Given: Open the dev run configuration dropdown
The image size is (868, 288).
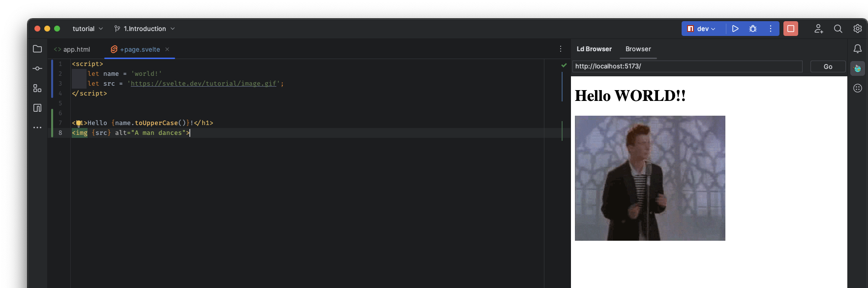Looking at the screenshot, I should [x=702, y=29].
